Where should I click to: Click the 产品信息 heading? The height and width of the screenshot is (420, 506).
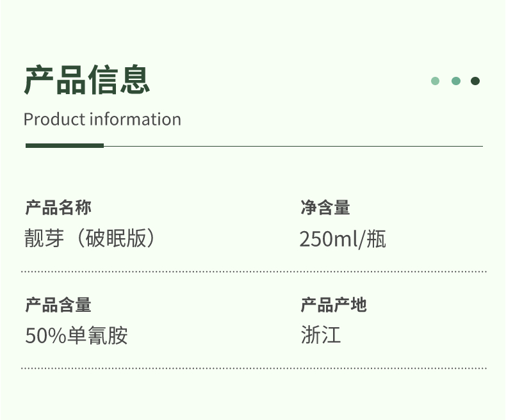pos(86,80)
